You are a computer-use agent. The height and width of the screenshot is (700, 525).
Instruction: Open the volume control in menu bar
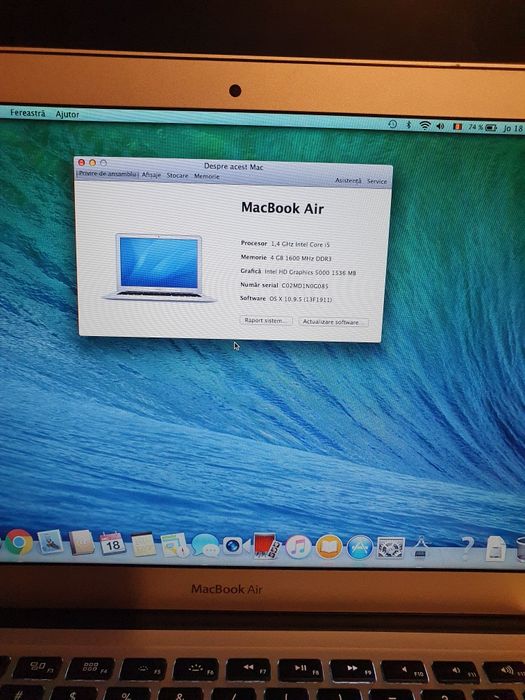click(441, 126)
